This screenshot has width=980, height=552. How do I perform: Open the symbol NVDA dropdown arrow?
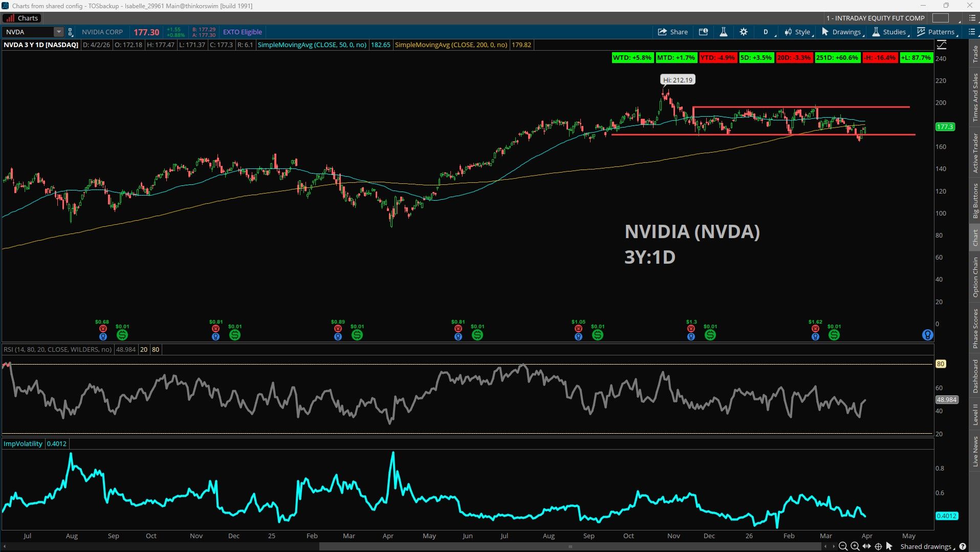coord(59,32)
